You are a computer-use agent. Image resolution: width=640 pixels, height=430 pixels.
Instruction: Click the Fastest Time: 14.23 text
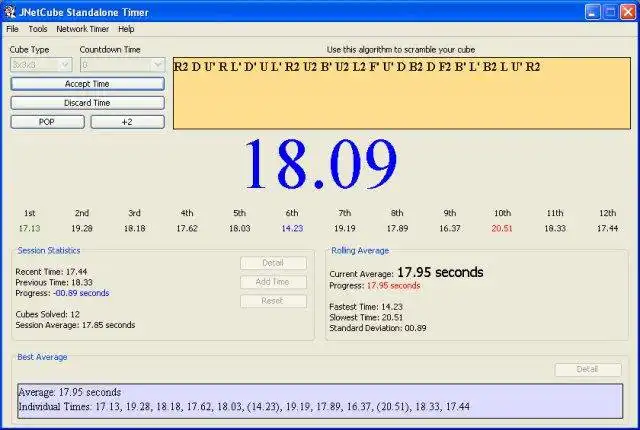(366, 307)
